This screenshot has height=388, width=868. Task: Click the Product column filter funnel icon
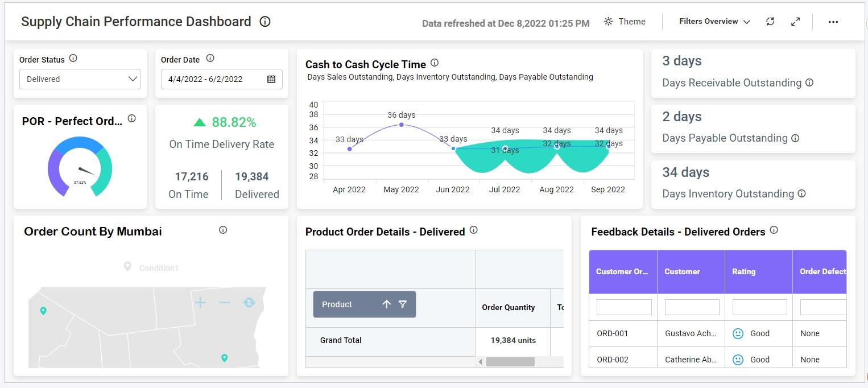(x=403, y=304)
